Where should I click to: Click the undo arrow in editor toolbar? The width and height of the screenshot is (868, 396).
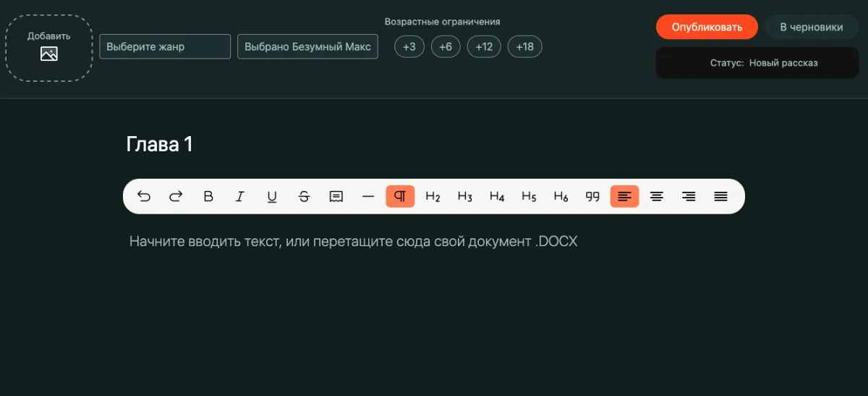click(144, 196)
